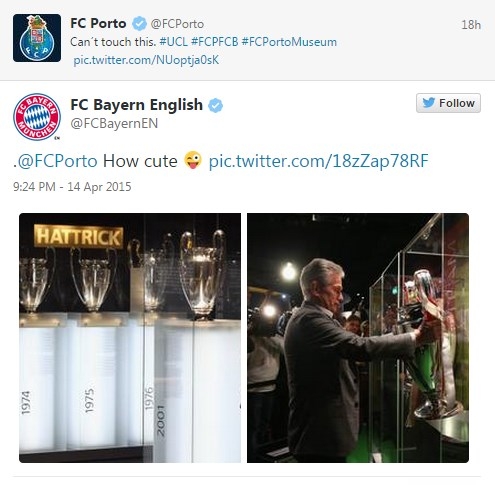The image size is (495, 485).
Task: Open pic.twitter.com/NUoptja0sK link
Action: (x=146, y=60)
